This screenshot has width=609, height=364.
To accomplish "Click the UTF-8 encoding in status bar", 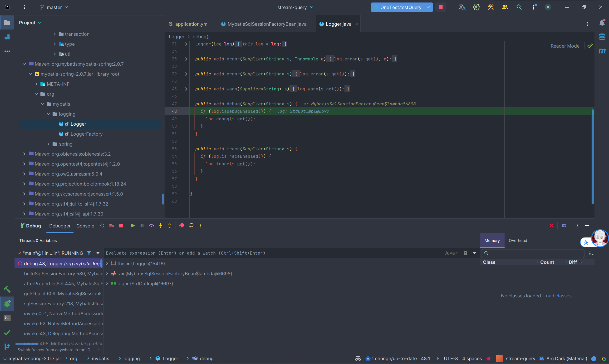I will pos(451,359).
